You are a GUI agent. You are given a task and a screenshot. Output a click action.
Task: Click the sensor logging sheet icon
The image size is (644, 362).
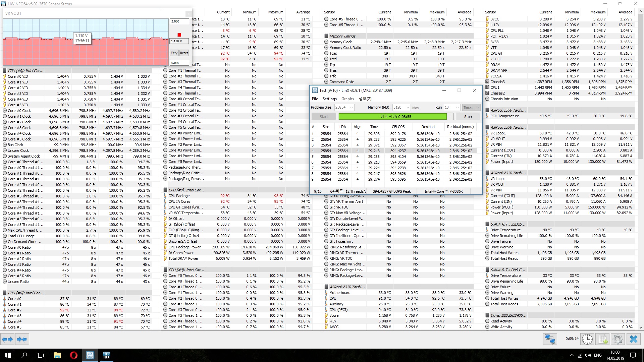[x=603, y=339]
